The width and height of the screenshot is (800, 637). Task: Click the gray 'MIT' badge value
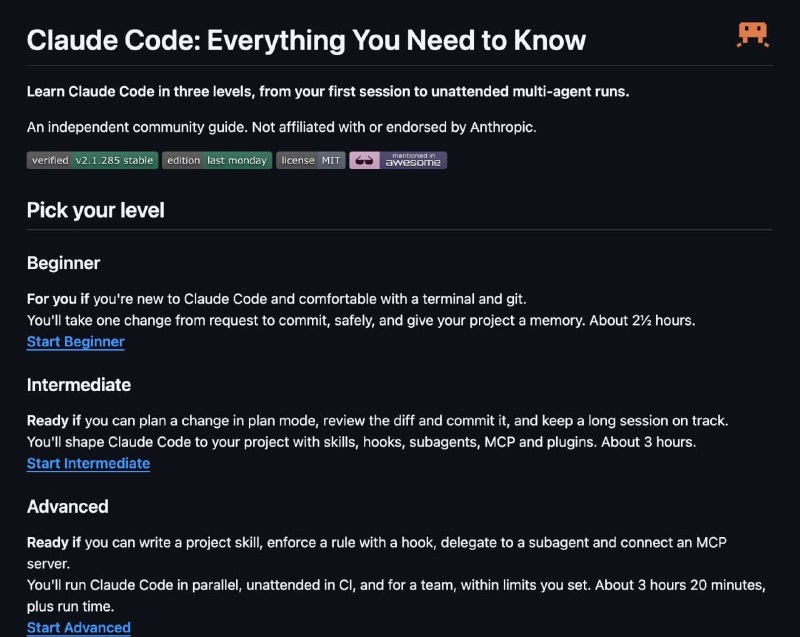(x=331, y=160)
